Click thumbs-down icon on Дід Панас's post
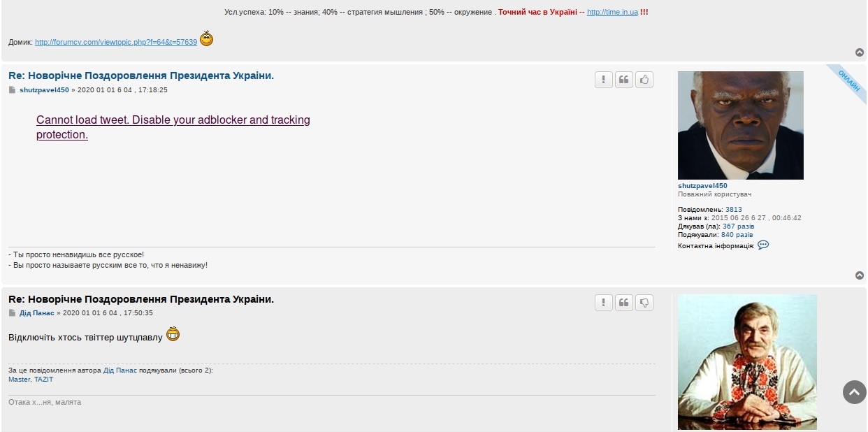The image size is (868, 432). click(x=644, y=303)
